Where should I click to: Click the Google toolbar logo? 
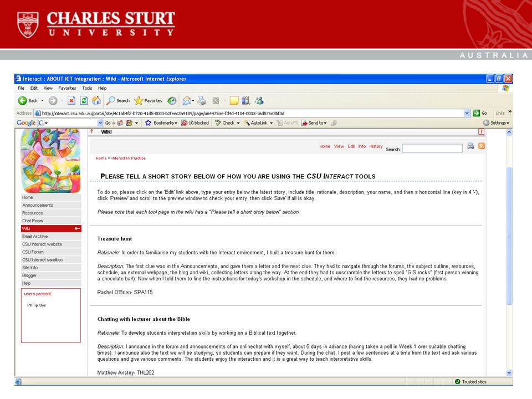[x=26, y=123]
